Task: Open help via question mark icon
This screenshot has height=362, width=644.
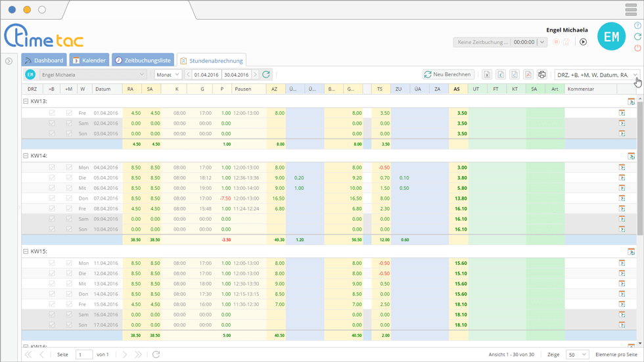Action: pos(637,26)
